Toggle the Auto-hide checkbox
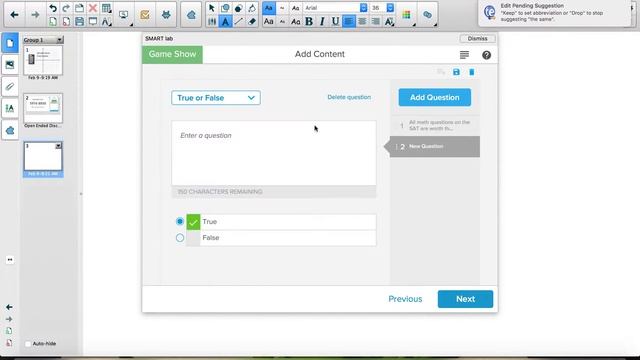The image size is (640, 360). pos(28,344)
